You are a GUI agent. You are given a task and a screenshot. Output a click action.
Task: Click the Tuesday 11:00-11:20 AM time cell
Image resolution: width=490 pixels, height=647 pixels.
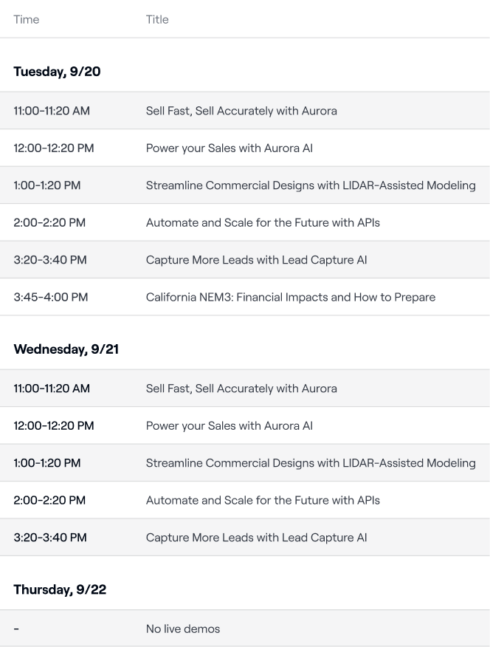tap(52, 111)
